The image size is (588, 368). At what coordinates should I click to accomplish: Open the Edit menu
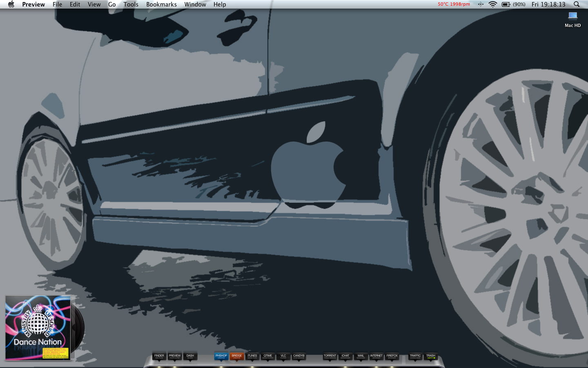coord(75,4)
